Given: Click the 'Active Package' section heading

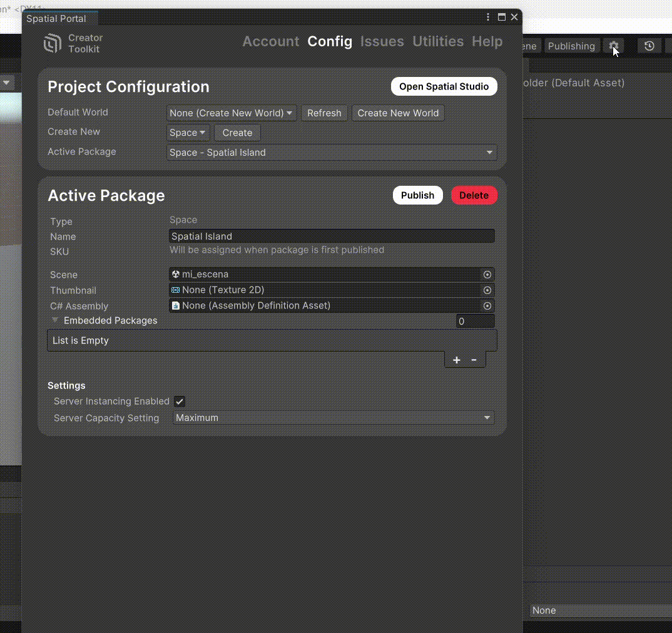Looking at the screenshot, I should (x=106, y=195).
